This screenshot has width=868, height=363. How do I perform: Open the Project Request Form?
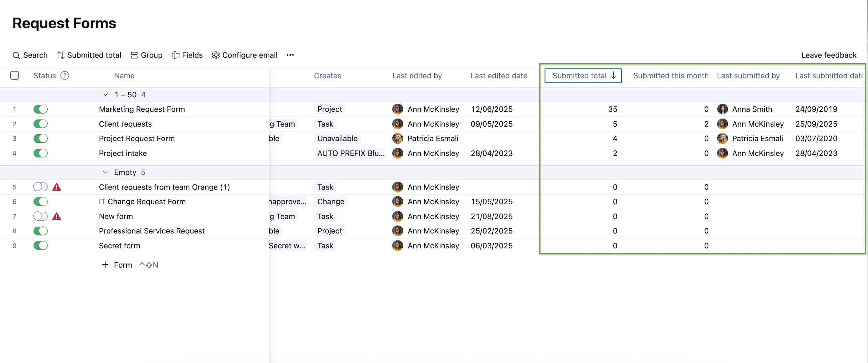(x=137, y=138)
